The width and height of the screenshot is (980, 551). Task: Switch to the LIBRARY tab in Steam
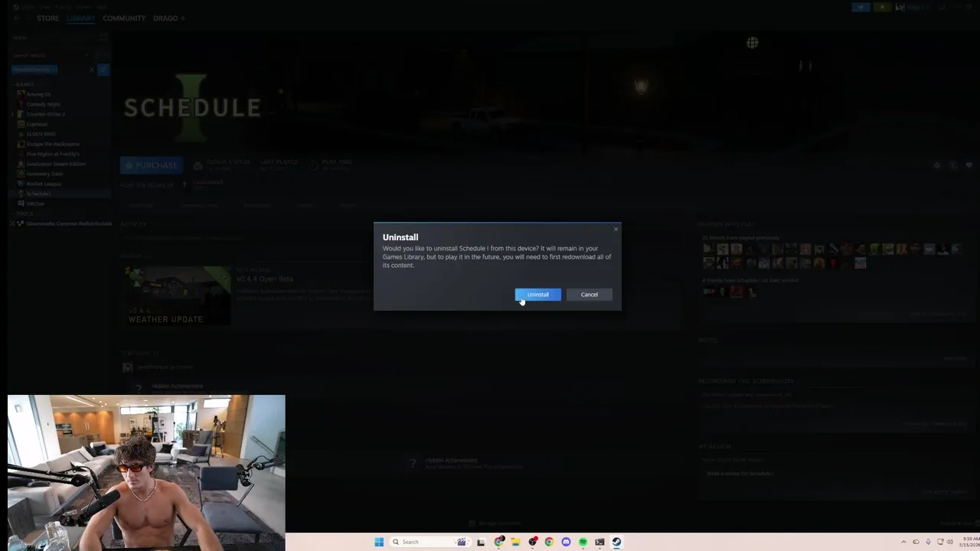[x=80, y=18]
